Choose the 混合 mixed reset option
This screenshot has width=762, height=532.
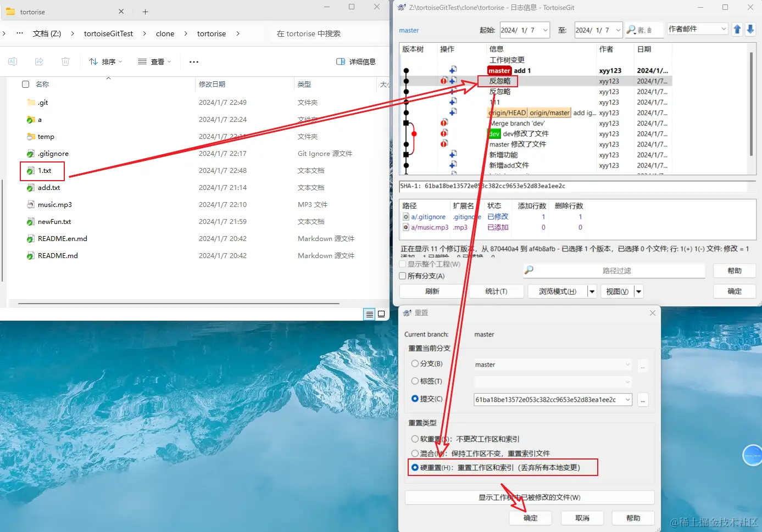(415, 453)
